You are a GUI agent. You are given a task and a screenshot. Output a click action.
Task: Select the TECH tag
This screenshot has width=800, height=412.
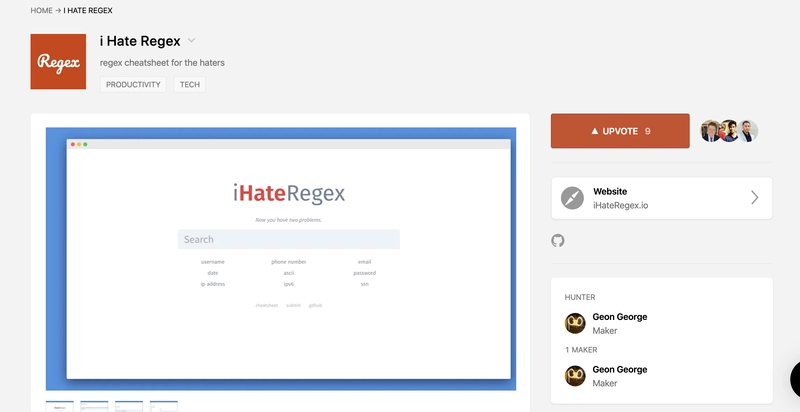[190, 85]
